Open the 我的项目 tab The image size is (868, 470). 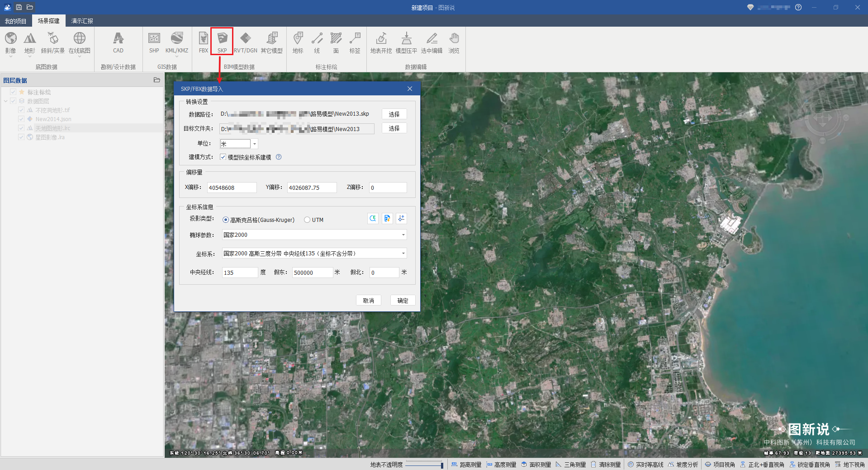(x=15, y=21)
